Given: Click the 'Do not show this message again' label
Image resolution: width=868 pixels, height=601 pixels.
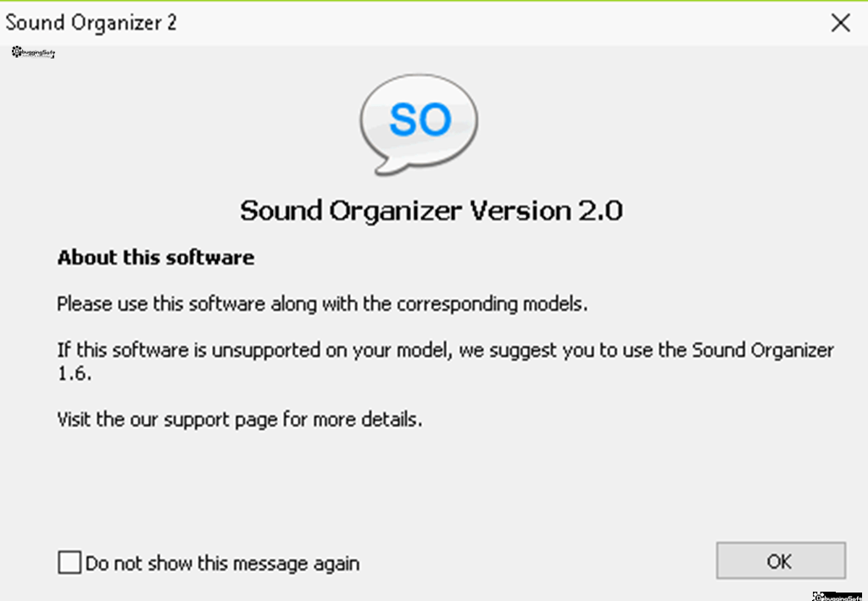Looking at the screenshot, I should click(x=223, y=564).
